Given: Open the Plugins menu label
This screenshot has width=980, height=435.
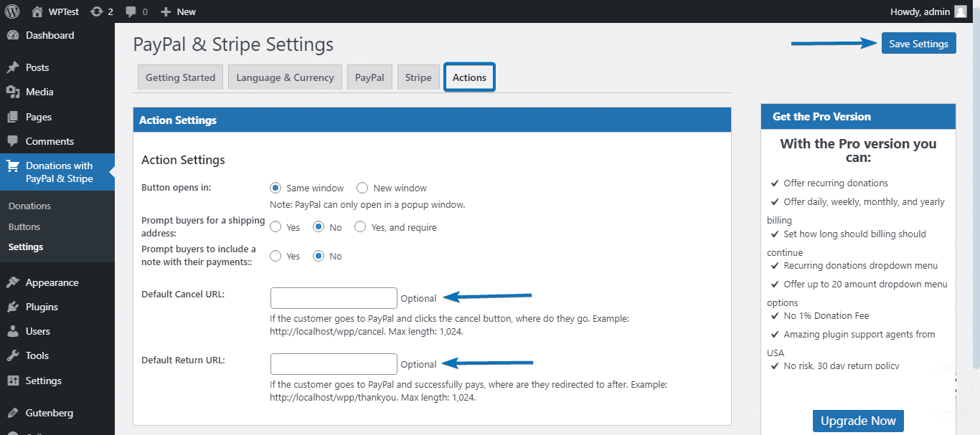Looking at the screenshot, I should coord(42,307).
